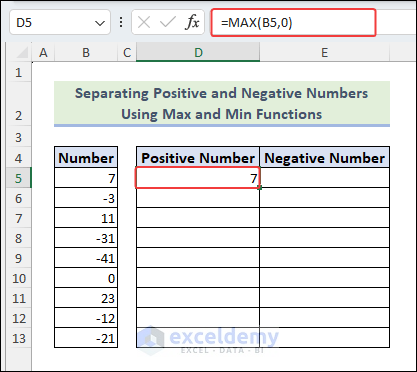This screenshot has width=417, height=372.
Task: Select row 1 header
Action: click(19, 72)
